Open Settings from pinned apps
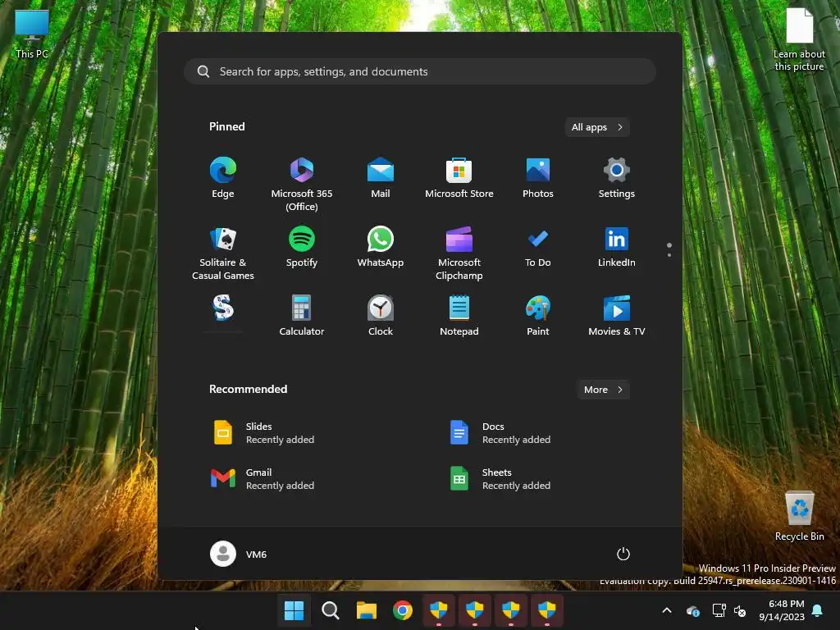Viewport: 840px width, 630px height. pyautogui.click(x=617, y=178)
